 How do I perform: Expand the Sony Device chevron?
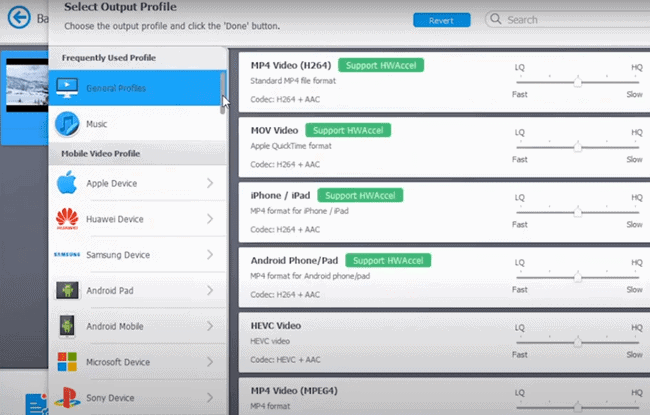pos(210,398)
